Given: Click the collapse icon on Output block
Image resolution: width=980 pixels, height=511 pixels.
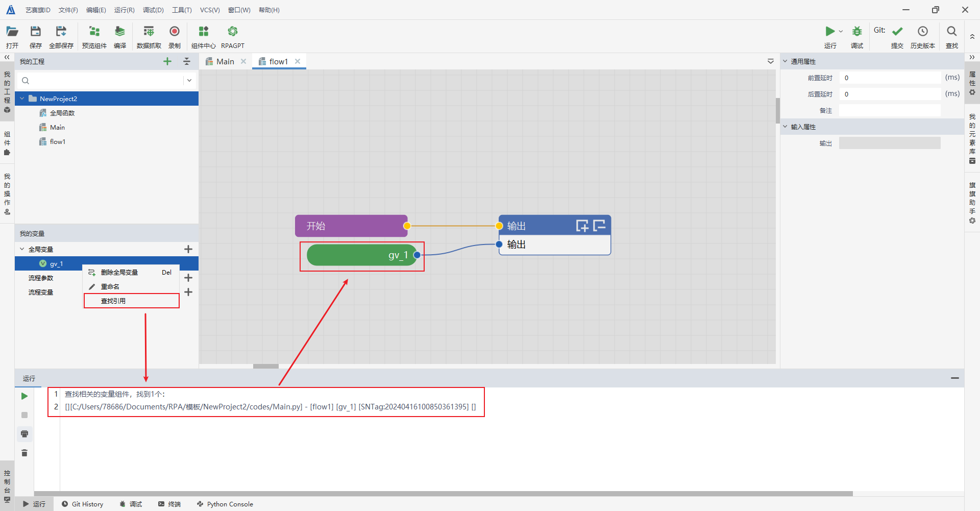Looking at the screenshot, I should [599, 225].
